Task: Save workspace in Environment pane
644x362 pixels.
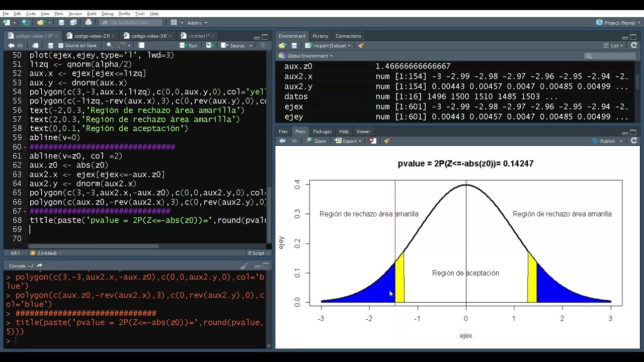Action: [x=295, y=46]
